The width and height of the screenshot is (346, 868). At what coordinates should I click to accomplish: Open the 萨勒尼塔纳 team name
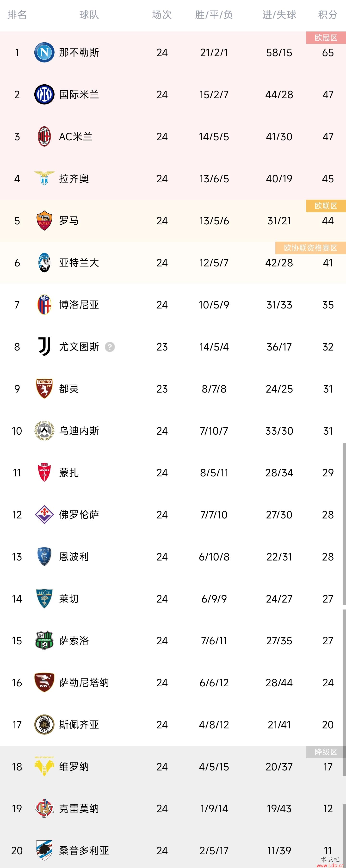[84, 682]
